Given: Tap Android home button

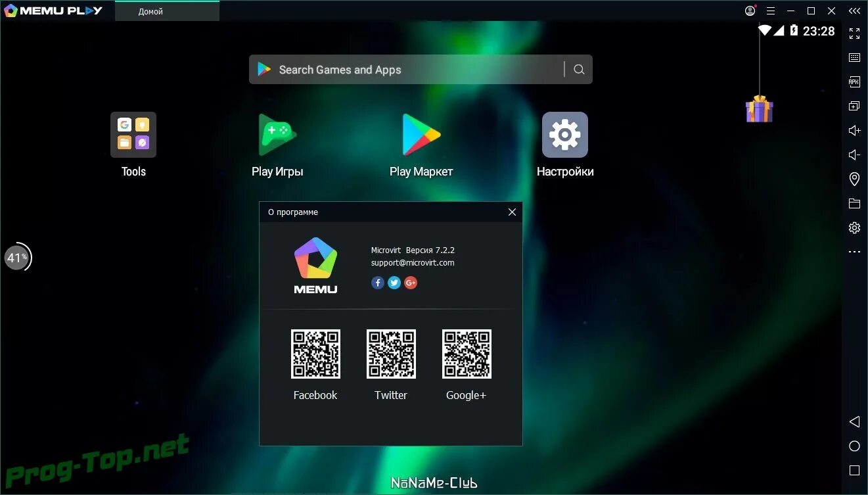Looking at the screenshot, I should click(x=854, y=446).
